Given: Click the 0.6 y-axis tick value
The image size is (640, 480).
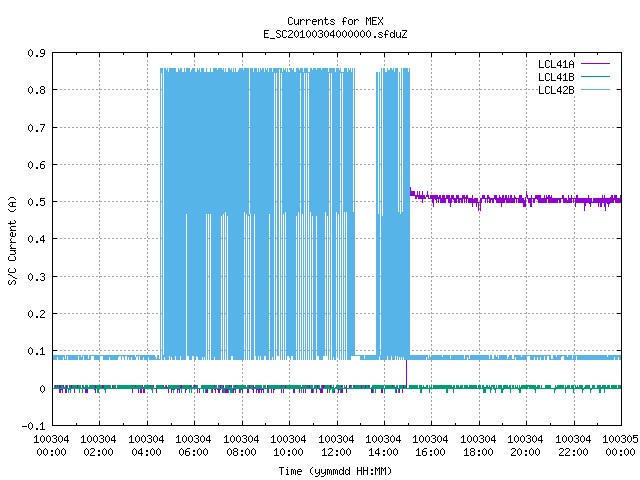Looking at the screenshot, I should (36, 165).
